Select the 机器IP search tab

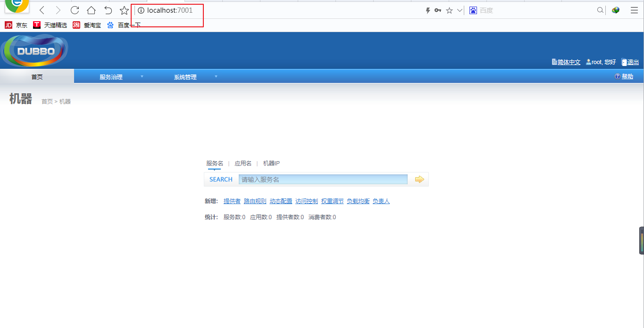click(x=271, y=163)
